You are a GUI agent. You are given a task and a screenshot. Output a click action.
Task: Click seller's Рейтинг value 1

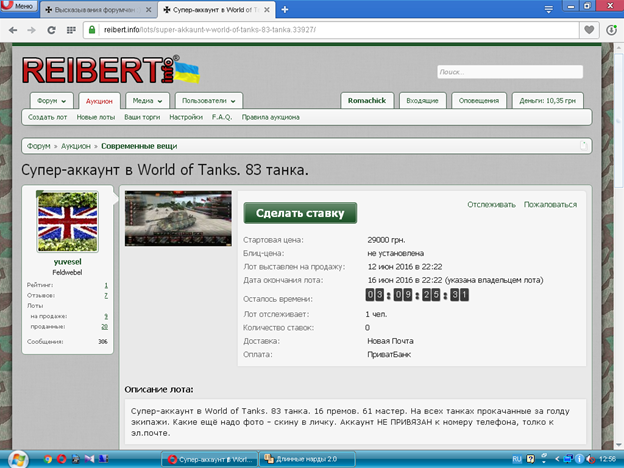(x=106, y=285)
